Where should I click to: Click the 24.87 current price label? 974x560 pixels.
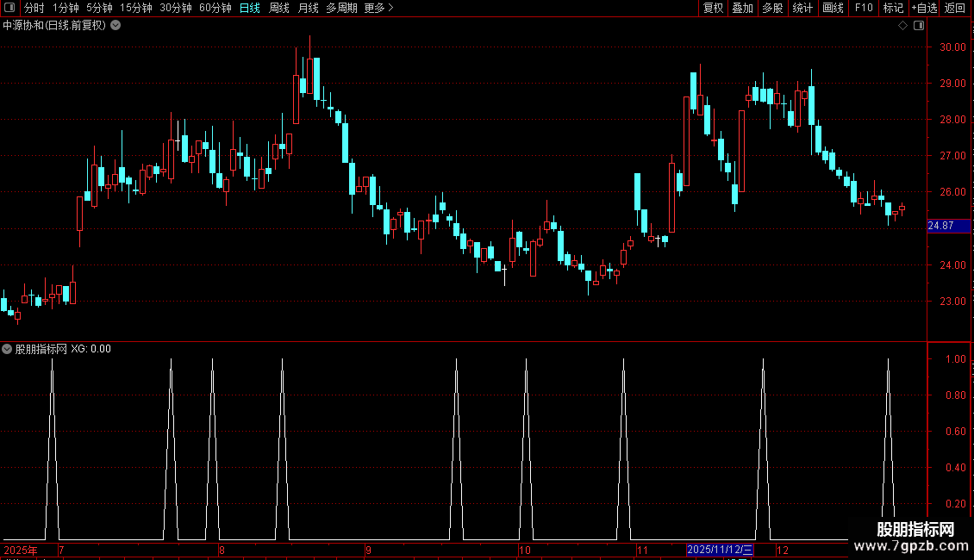pos(948,226)
